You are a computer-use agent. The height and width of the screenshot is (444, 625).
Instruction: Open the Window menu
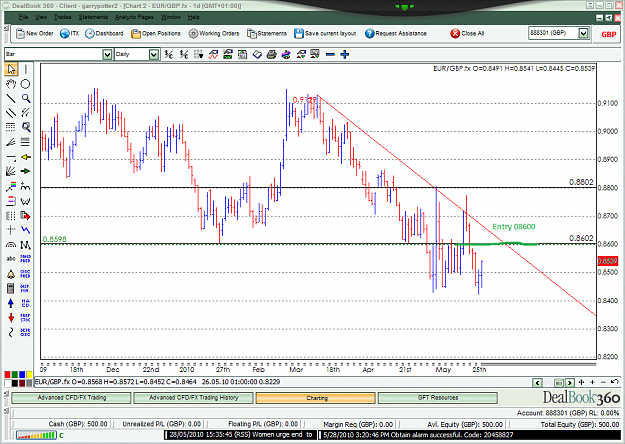coord(171,17)
